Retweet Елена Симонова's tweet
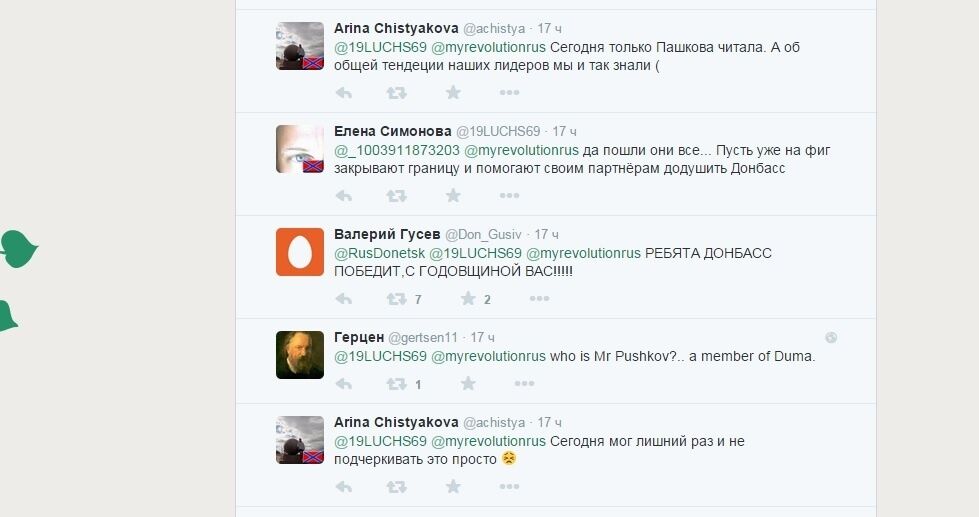The width and height of the screenshot is (979, 517). tap(396, 196)
